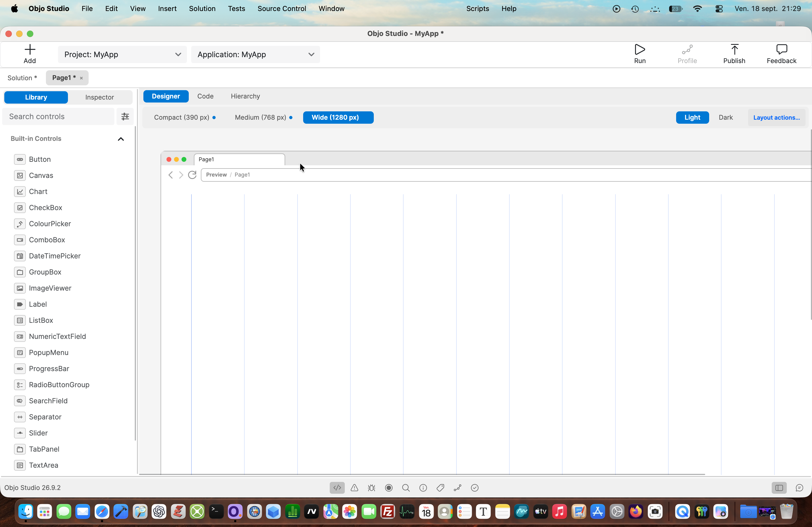Viewport: 812px width, 527px height.
Task: Go back in the preview browser
Action: [x=171, y=175]
